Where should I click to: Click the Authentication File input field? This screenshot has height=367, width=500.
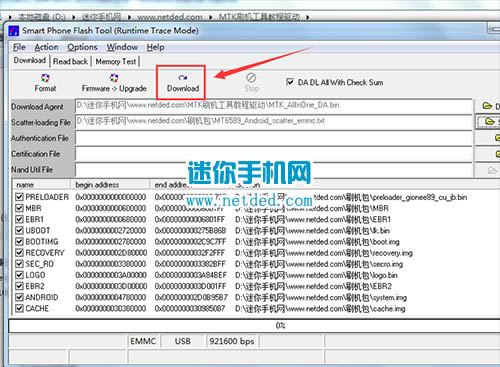[274, 138]
